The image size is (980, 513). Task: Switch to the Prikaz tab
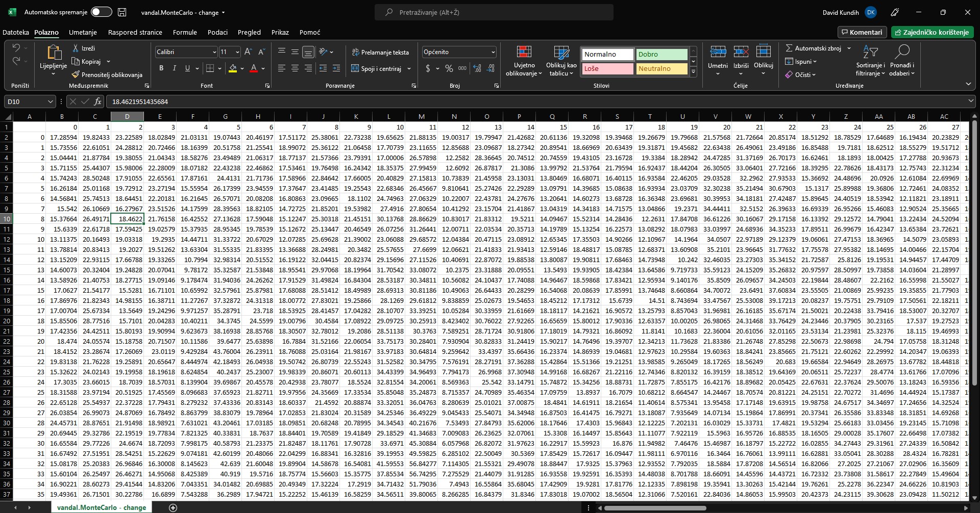click(x=280, y=32)
